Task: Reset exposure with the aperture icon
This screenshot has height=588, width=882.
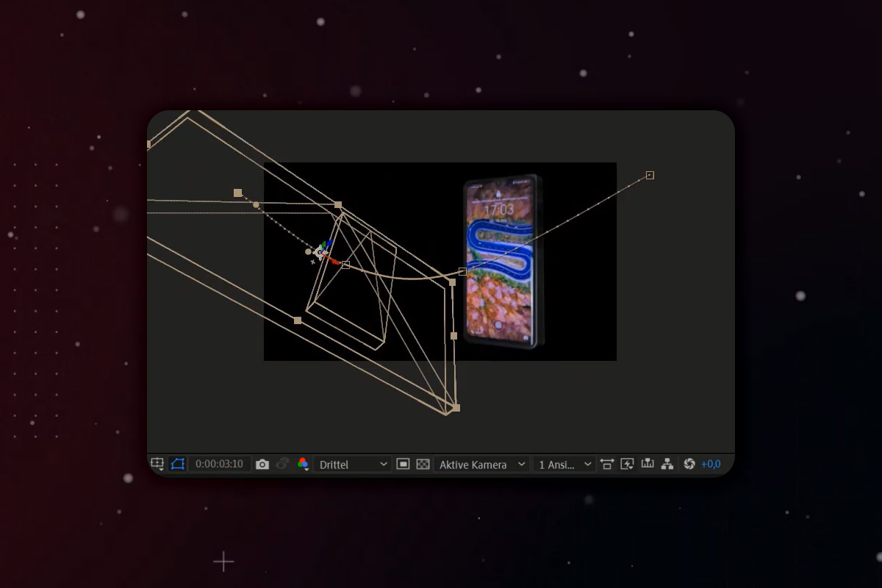Action: [689, 464]
